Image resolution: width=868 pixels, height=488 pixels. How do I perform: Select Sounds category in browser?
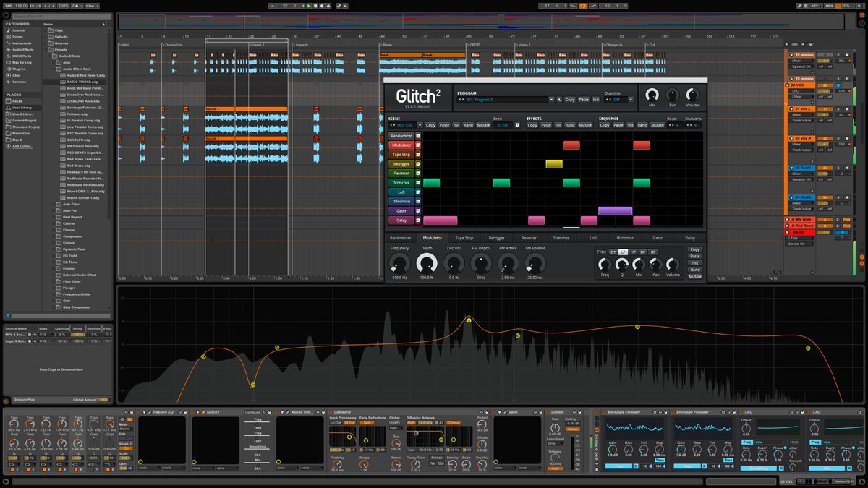click(x=18, y=30)
